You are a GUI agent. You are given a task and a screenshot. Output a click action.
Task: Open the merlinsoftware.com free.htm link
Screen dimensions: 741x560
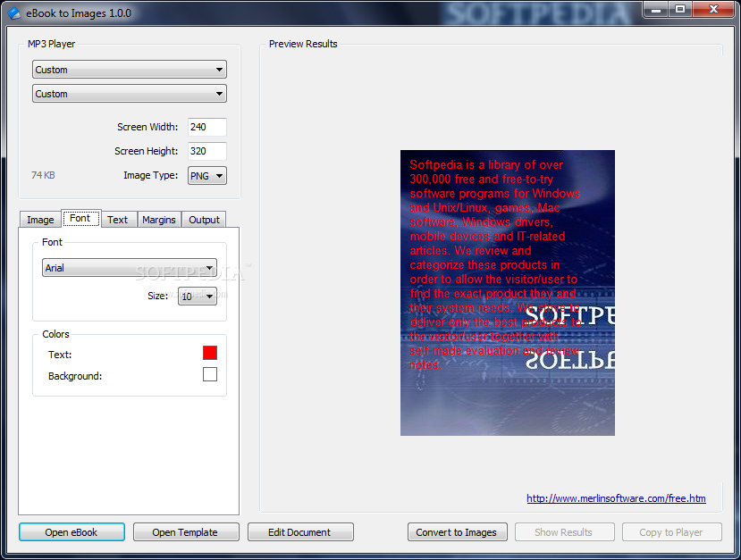(616, 498)
